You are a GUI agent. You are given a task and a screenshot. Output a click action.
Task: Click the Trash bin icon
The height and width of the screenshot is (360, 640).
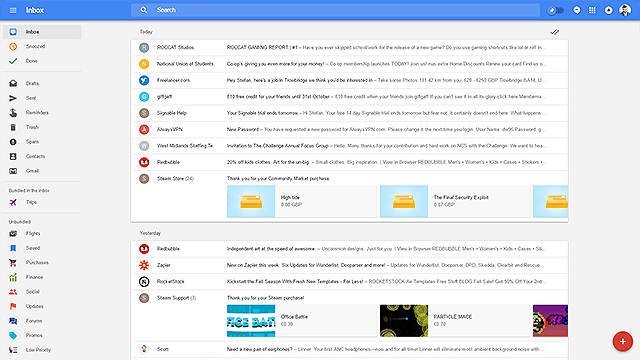(13, 127)
